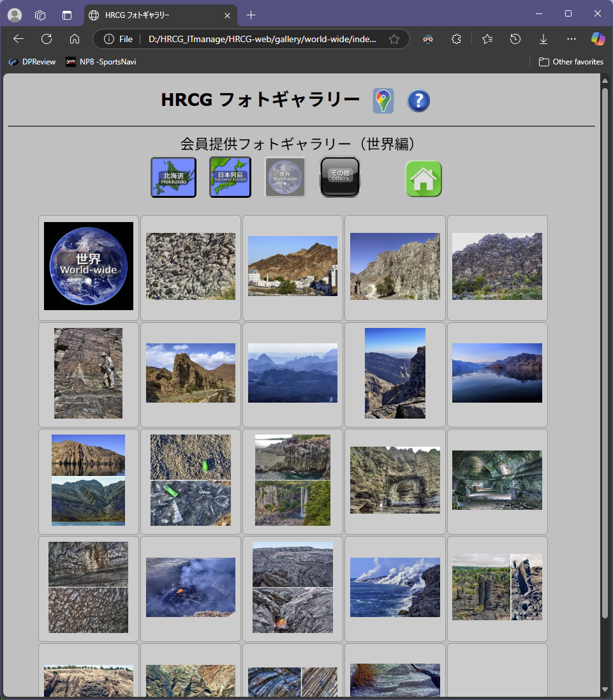Open dark craggy hill with green shrubs thumbnail
This screenshot has width=613, height=700.
coord(497,266)
